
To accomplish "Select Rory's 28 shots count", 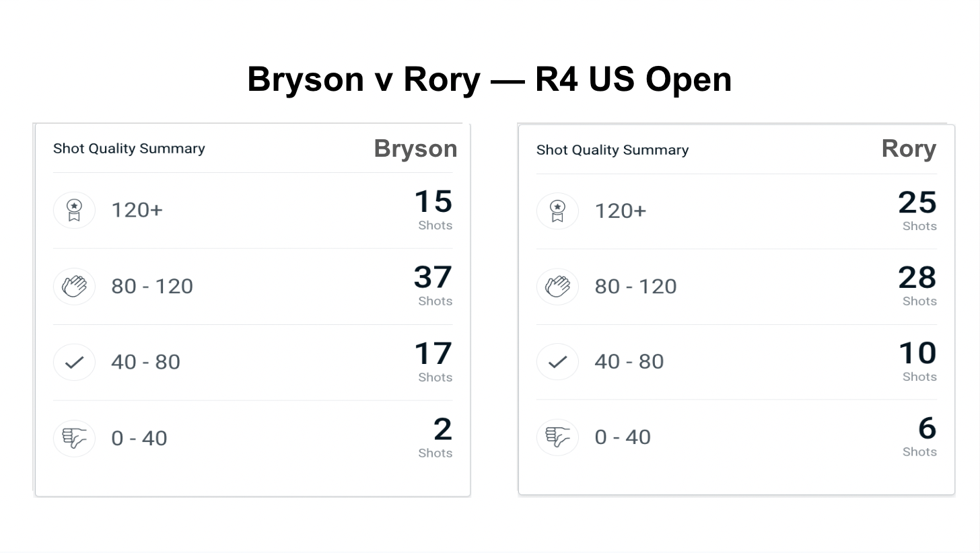I will point(917,277).
